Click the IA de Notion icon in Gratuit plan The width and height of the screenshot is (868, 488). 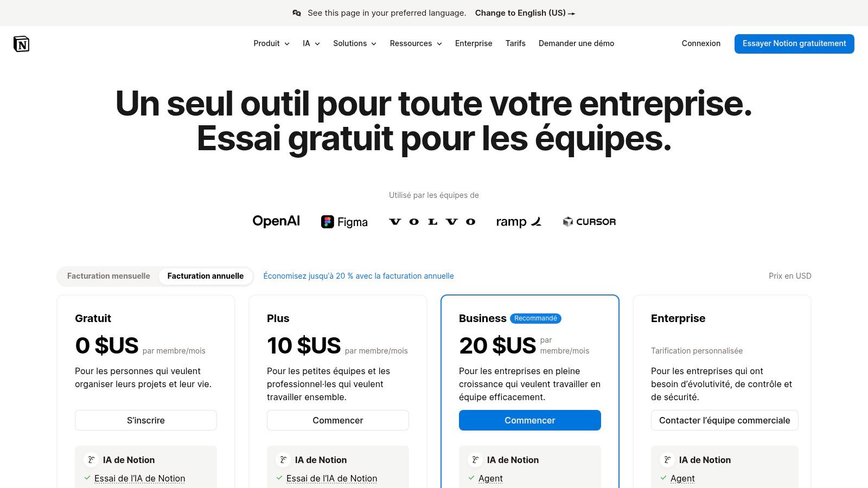point(91,460)
